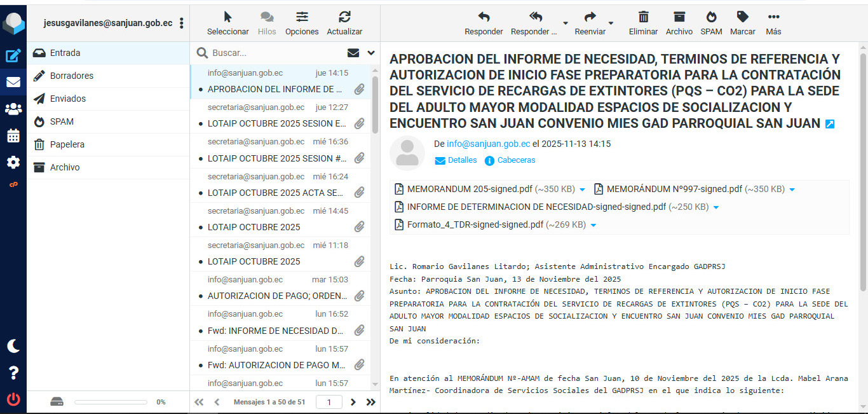Click the Buscar search field
The width and height of the screenshot is (868, 414).
pos(273,53)
